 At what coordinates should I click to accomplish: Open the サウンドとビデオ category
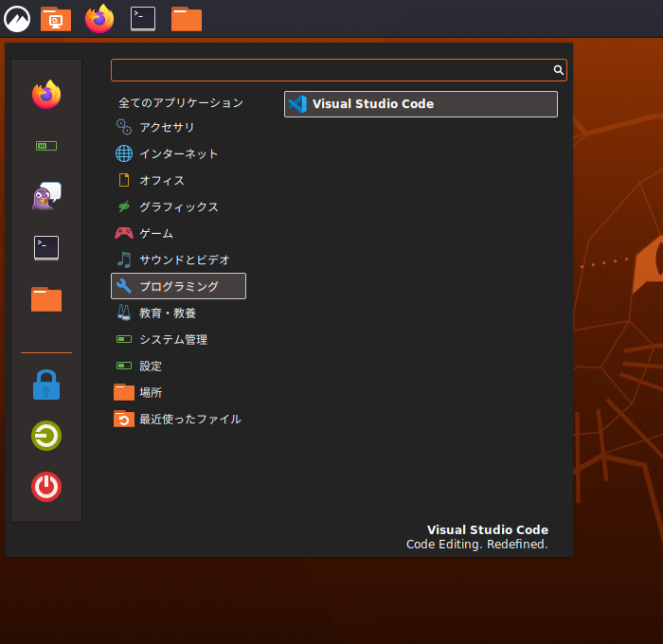click(x=178, y=259)
